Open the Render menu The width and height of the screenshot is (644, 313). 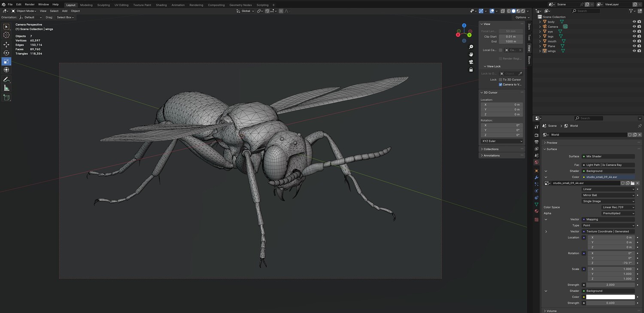(x=30, y=4)
